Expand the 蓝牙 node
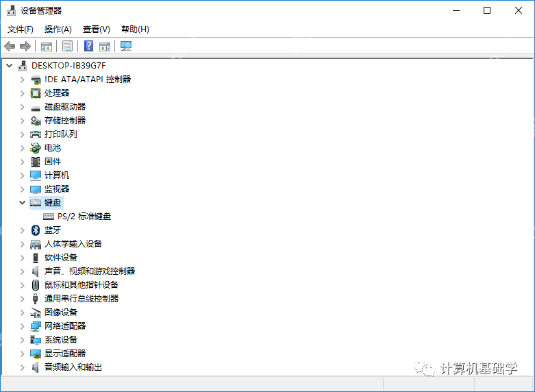The height and width of the screenshot is (392, 535). [x=23, y=230]
